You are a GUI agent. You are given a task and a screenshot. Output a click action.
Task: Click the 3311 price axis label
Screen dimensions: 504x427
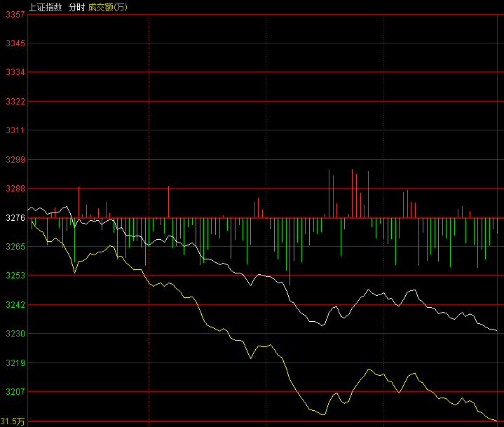point(15,130)
